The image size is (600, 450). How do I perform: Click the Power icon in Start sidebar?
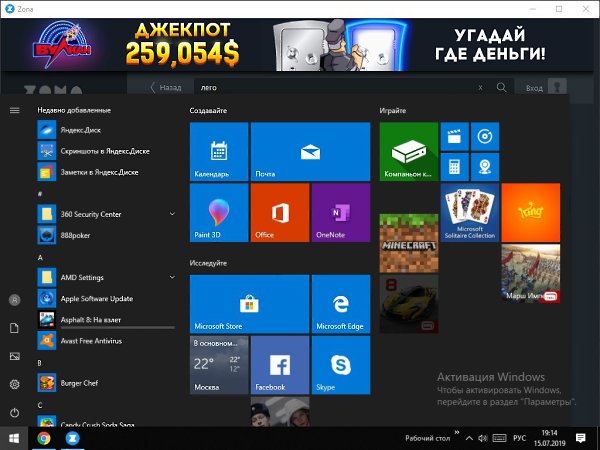coord(14,413)
